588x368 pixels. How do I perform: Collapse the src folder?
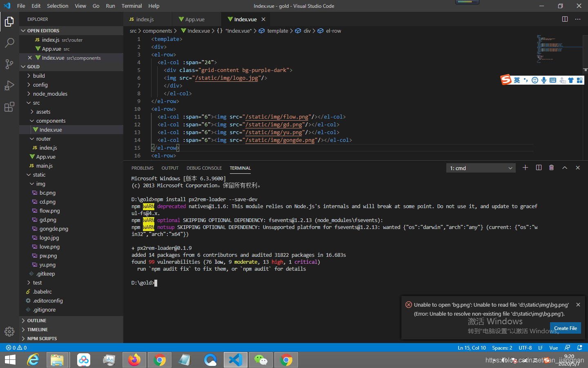point(71,103)
